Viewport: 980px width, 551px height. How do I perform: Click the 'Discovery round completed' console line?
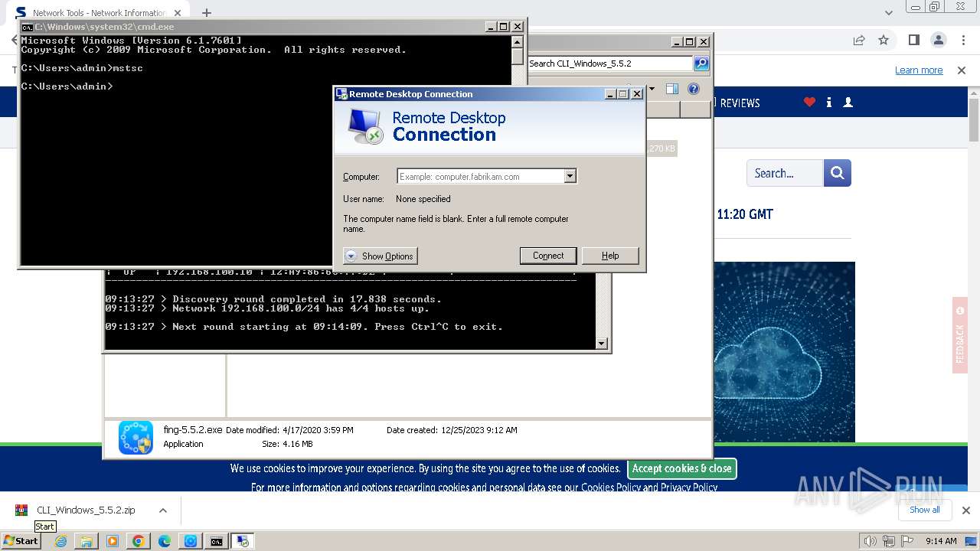click(273, 299)
